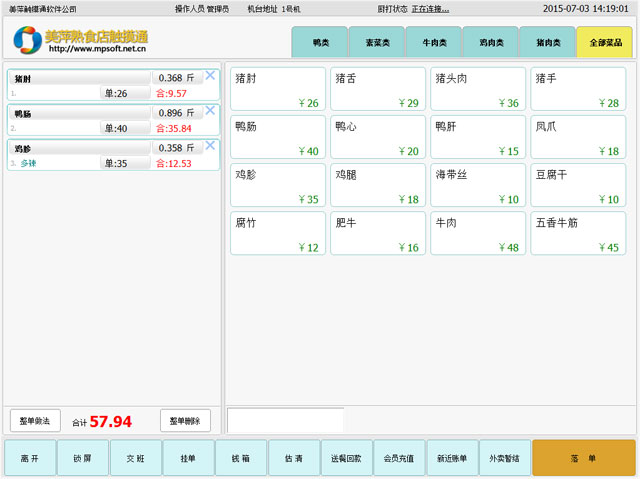Select the 全部菜品 tab
Screen dimensions: 640x479
(605, 43)
